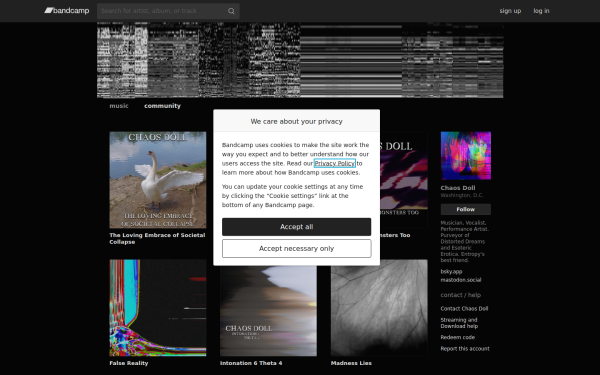Viewport: 600px width, 375px height.
Task: Open the log in link
Action: pos(541,11)
